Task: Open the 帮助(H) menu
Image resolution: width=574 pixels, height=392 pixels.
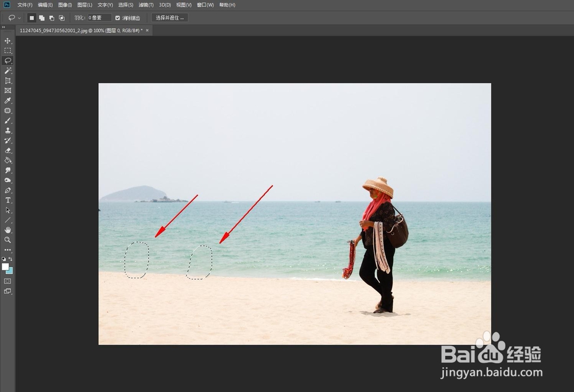Action: coord(227,5)
